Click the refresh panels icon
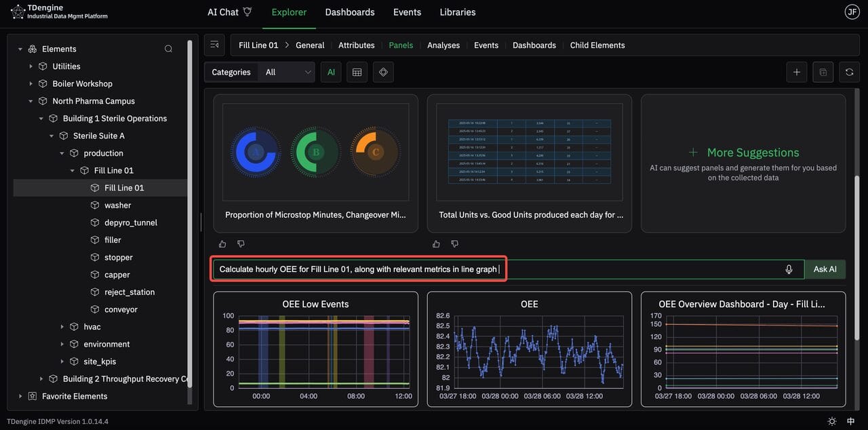Viewport: 868px width, 430px height. [848, 73]
